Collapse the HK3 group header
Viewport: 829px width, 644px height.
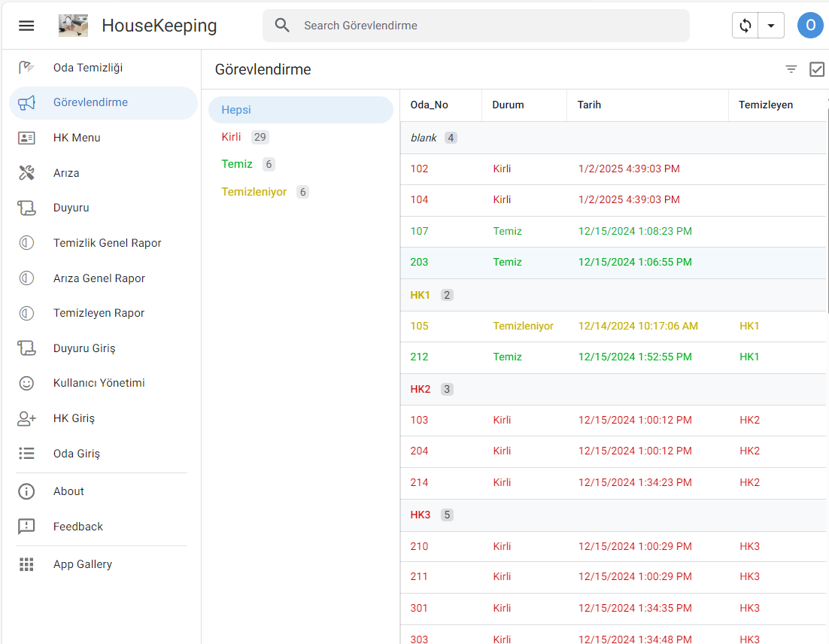[613, 515]
